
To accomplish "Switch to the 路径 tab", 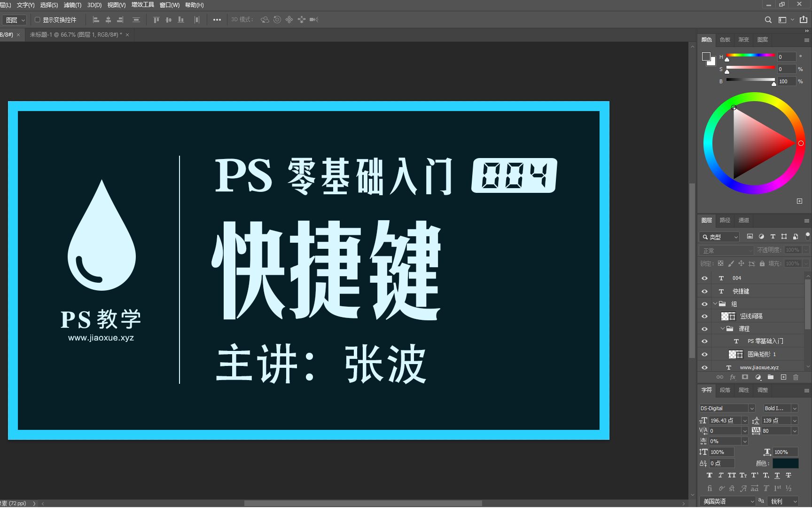I will coord(725,220).
